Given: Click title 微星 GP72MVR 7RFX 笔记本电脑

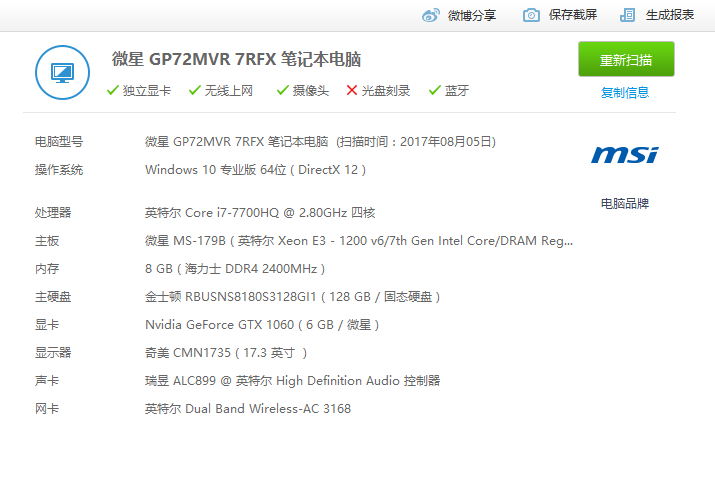Looking at the screenshot, I should pos(236,59).
